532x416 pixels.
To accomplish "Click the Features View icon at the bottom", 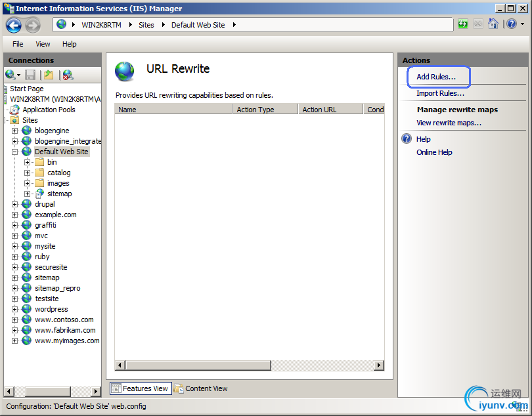I will (116, 388).
